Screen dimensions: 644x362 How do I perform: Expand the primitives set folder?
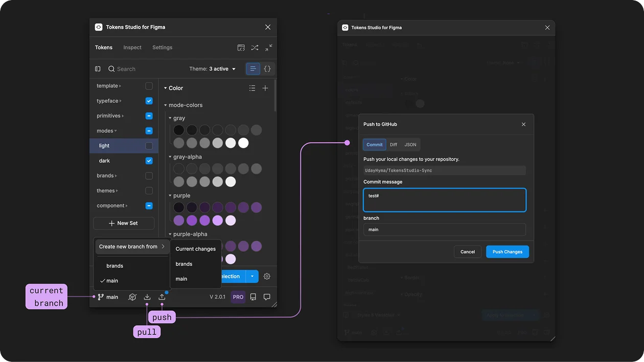pos(123,116)
